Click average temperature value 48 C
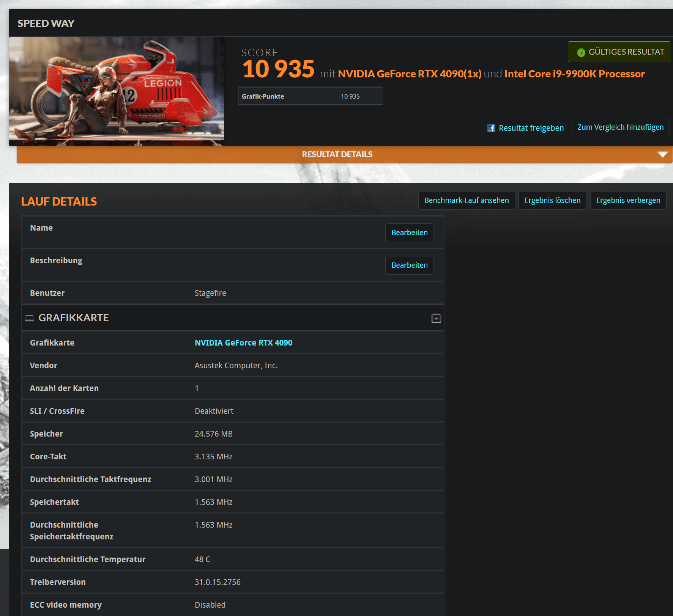 coord(202,559)
